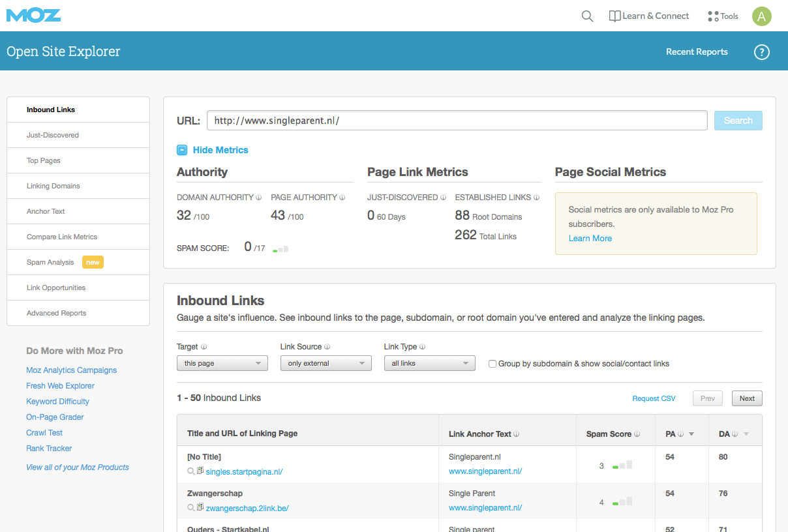Click the Target filter info icon
Screen dimensions: 788x532
pyautogui.click(x=204, y=347)
